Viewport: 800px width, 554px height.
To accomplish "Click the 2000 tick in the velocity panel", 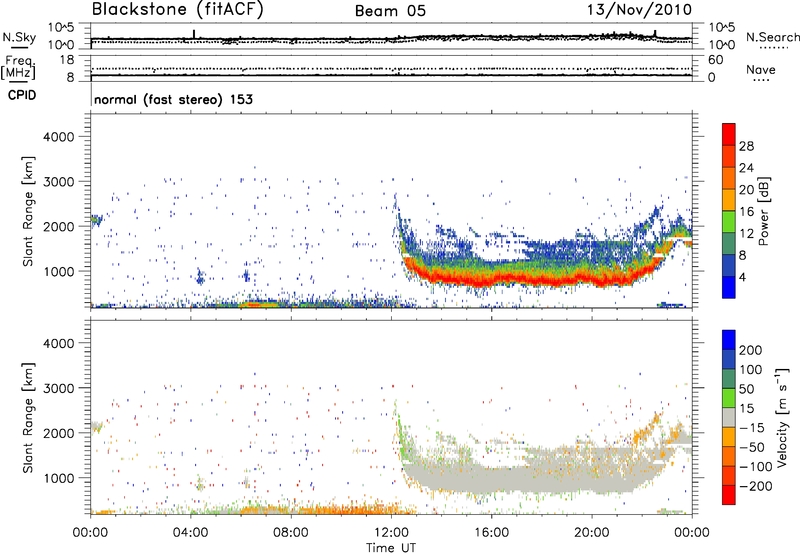I will tap(58, 433).
